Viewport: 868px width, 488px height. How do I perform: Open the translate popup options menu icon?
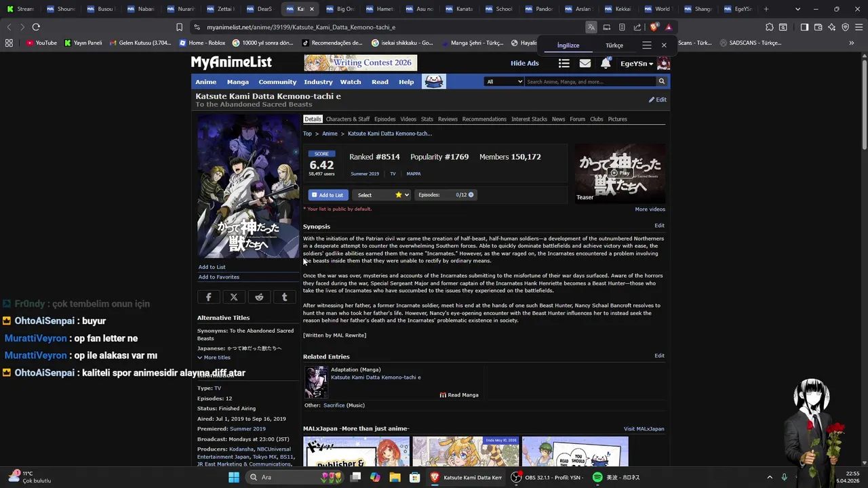point(647,45)
